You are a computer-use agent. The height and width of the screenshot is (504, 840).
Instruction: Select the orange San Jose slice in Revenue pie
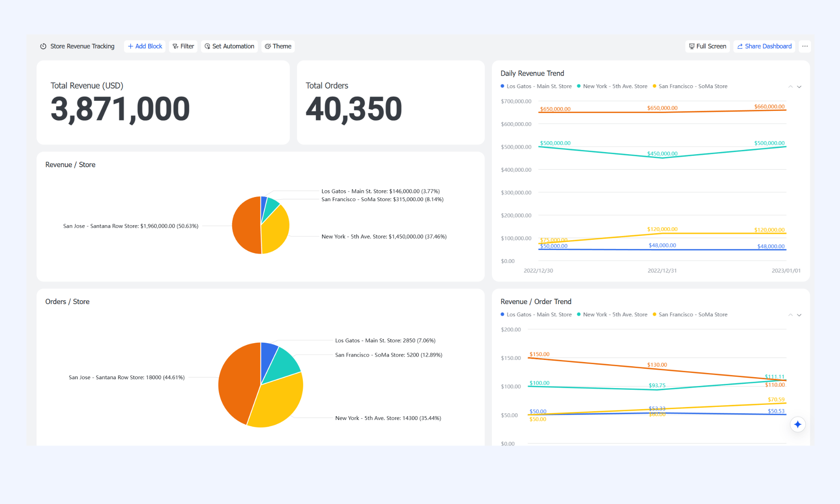click(245, 225)
